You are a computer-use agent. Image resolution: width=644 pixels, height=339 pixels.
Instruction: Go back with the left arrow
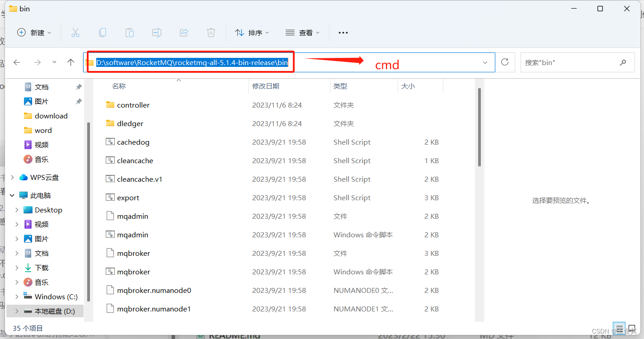click(x=17, y=62)
